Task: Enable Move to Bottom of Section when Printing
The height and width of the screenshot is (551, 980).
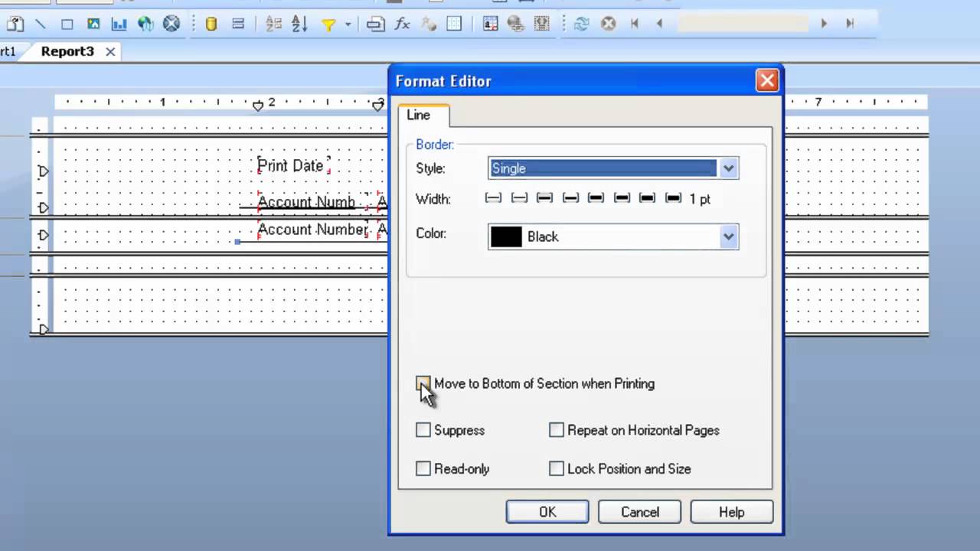Action: 423,383
